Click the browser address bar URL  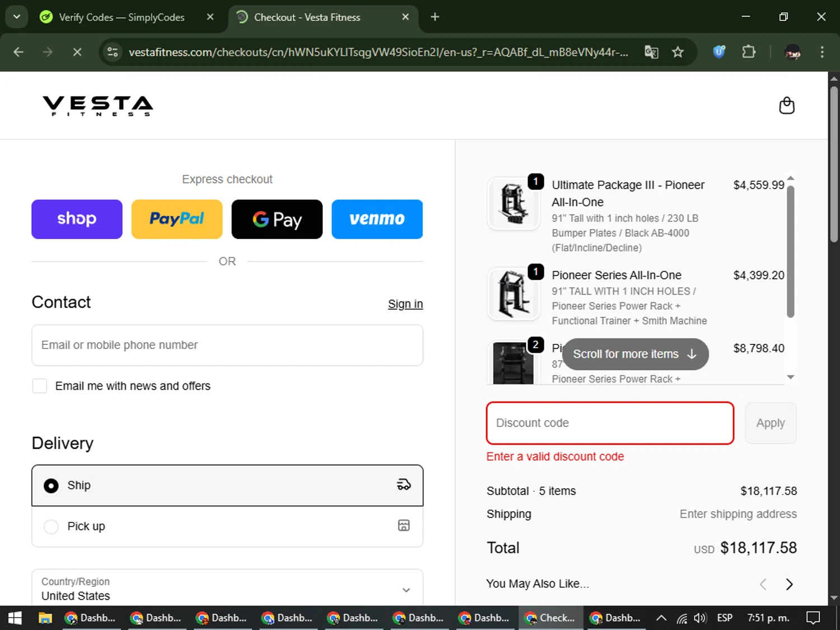click(x=378, y=52)
